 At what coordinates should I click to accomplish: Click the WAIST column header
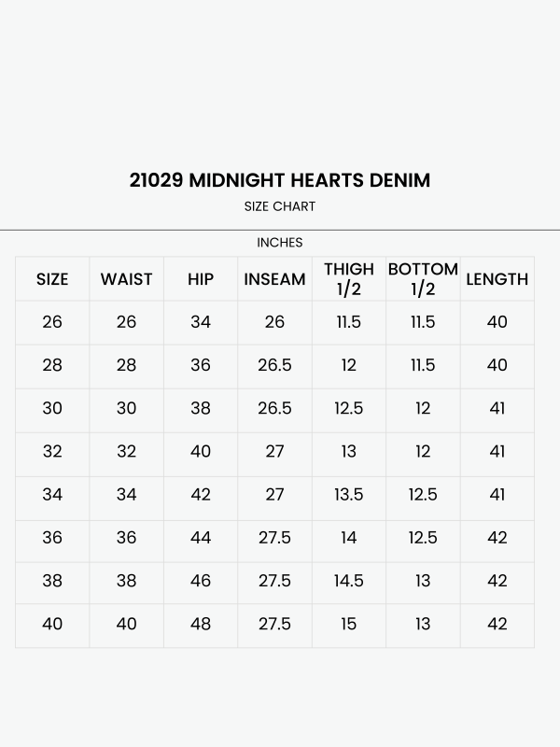[x=126, y=279]
